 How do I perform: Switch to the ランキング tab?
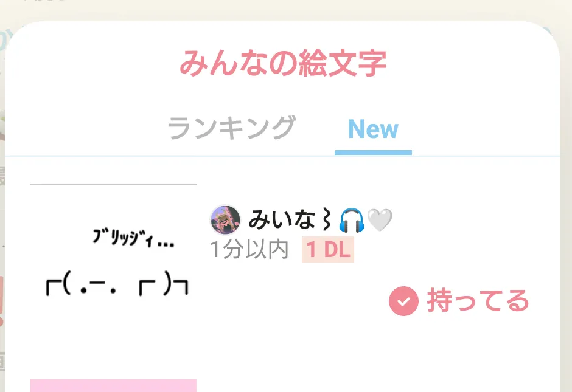click(x=232, y=128)
